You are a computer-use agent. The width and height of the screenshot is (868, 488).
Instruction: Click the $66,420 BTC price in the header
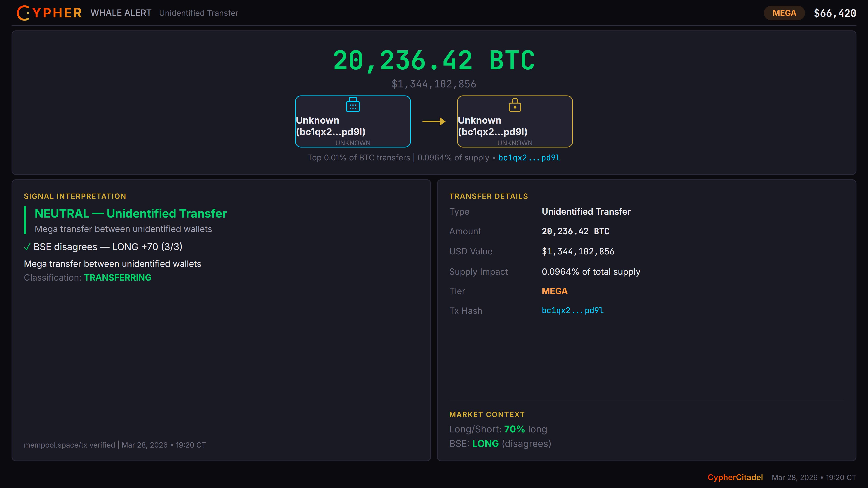pyautogui.click(x=835, y=13)
